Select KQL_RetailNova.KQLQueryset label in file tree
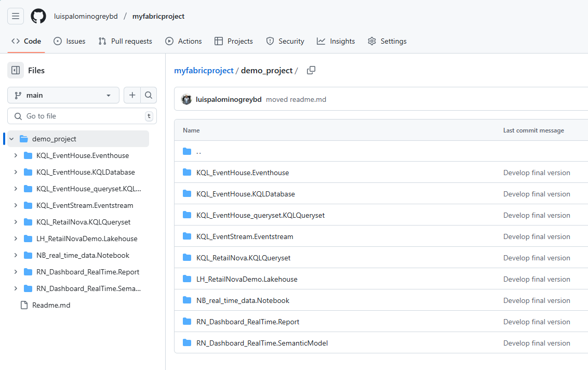Viewport: 588px width, 370px height. click(x=83, y=222)
